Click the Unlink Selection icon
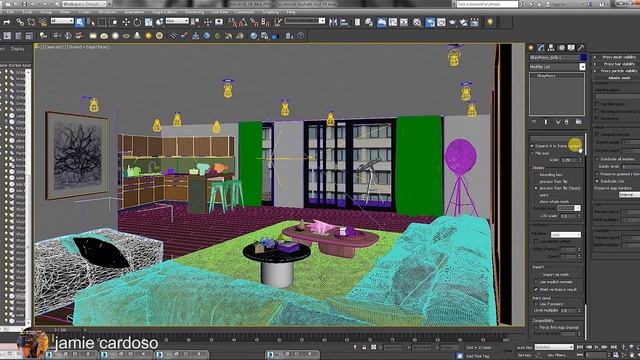The height and width of the screenshot is (360, 640). click(31, 22)
